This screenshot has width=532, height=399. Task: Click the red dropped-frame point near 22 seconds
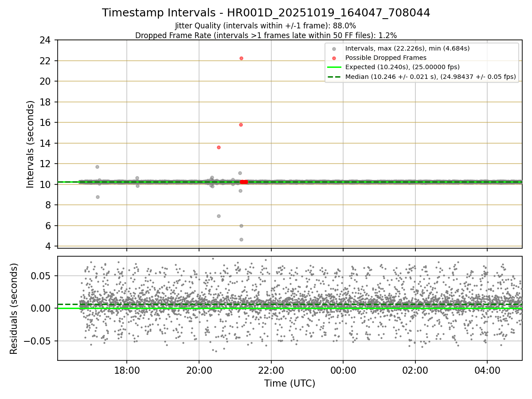coord(241,58)
